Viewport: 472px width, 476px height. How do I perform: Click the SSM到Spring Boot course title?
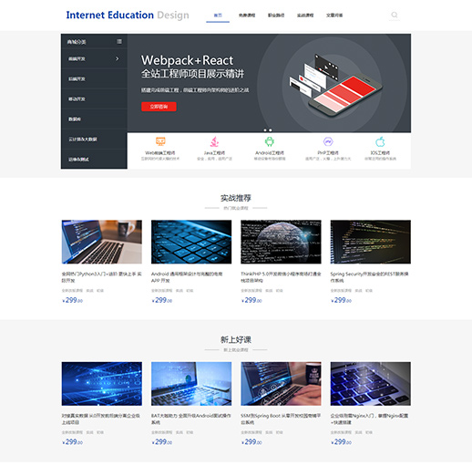point(281,419)
